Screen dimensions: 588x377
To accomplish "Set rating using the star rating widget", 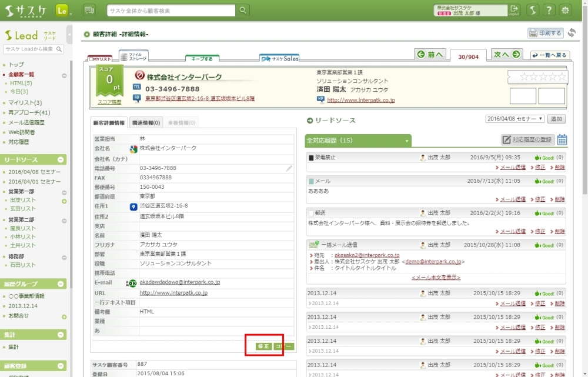I will [x=537, y=77].
